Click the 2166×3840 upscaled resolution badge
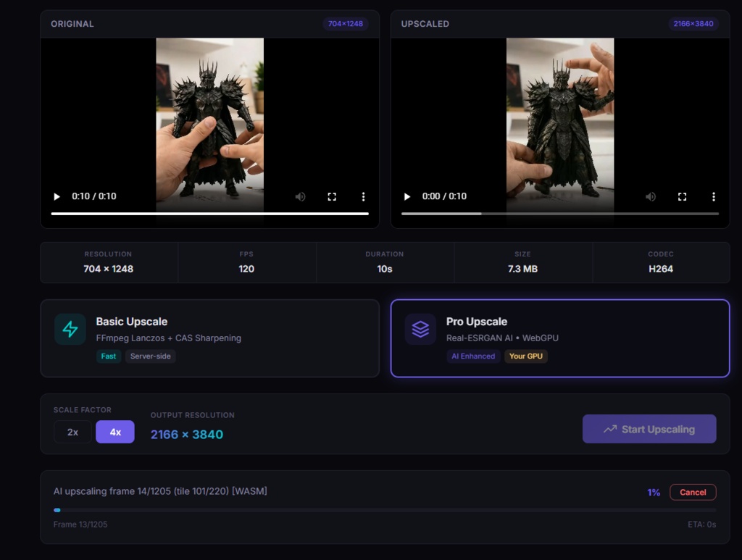Image resolution: width=742 pixels, height=560 pixels. [x=693, y=24]
